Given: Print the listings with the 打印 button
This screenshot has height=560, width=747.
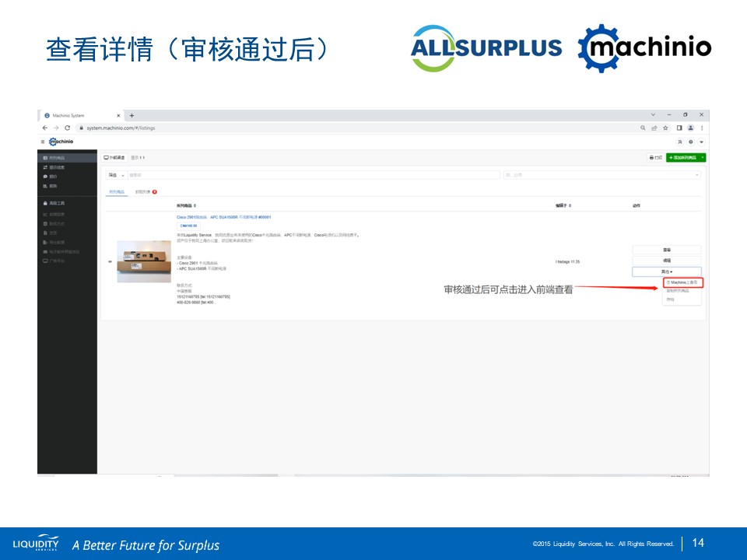Looking at the screenshot, I should click(655, 158).
